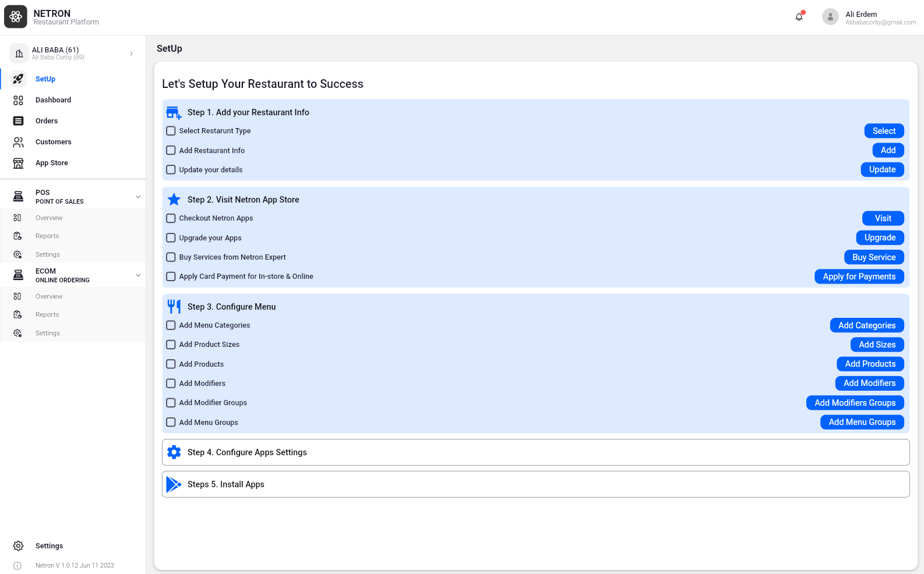Click Add Modifiers Groups button
924x574 pixels.
coord(855,403)
